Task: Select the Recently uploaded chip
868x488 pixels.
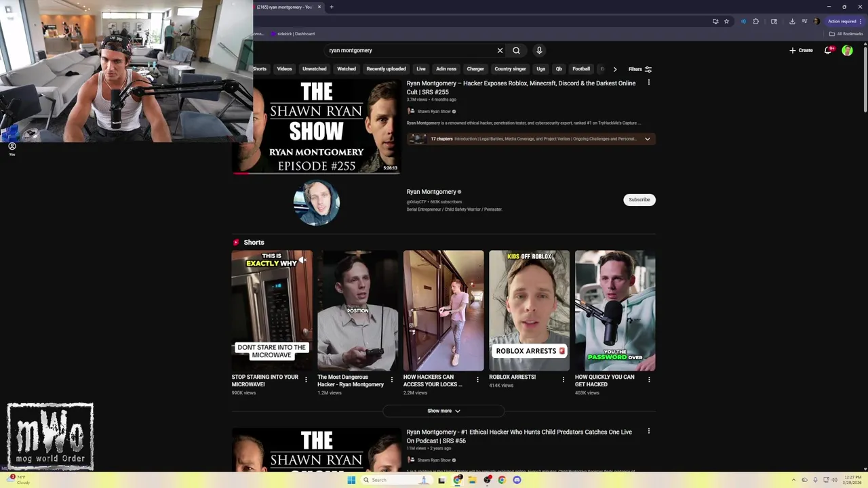Action: coord(386,68)
